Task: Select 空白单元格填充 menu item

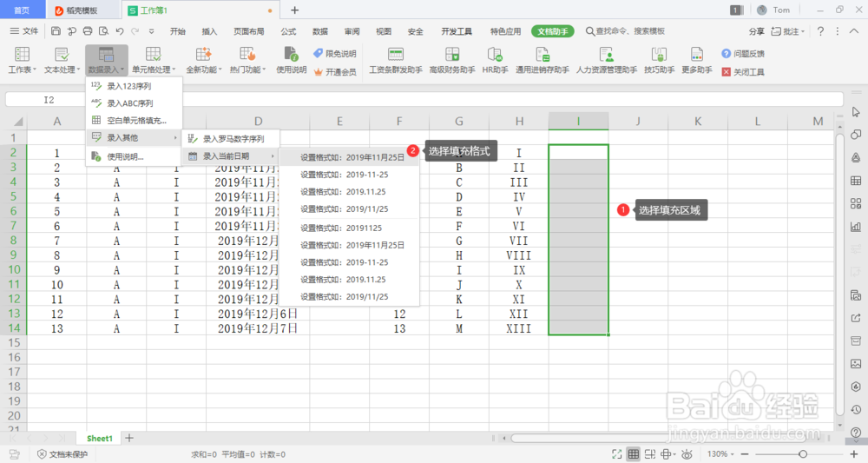Action: (134, 120)
